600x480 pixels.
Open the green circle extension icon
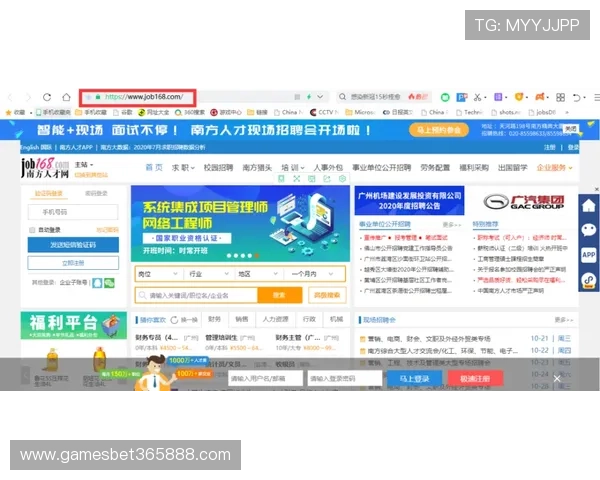coord(445,97)
